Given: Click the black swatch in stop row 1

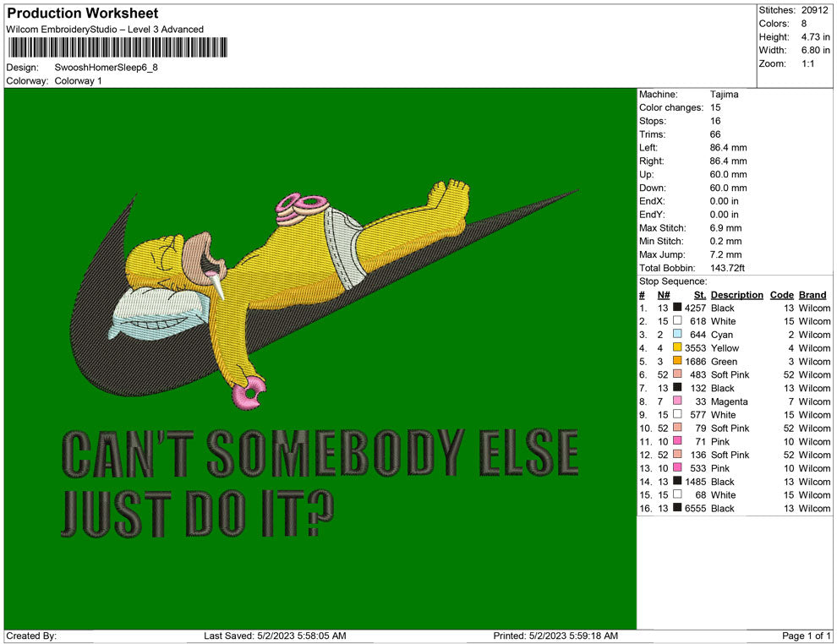Looking at the screenshot, I should pyautogui.click(x=677, y=307).
